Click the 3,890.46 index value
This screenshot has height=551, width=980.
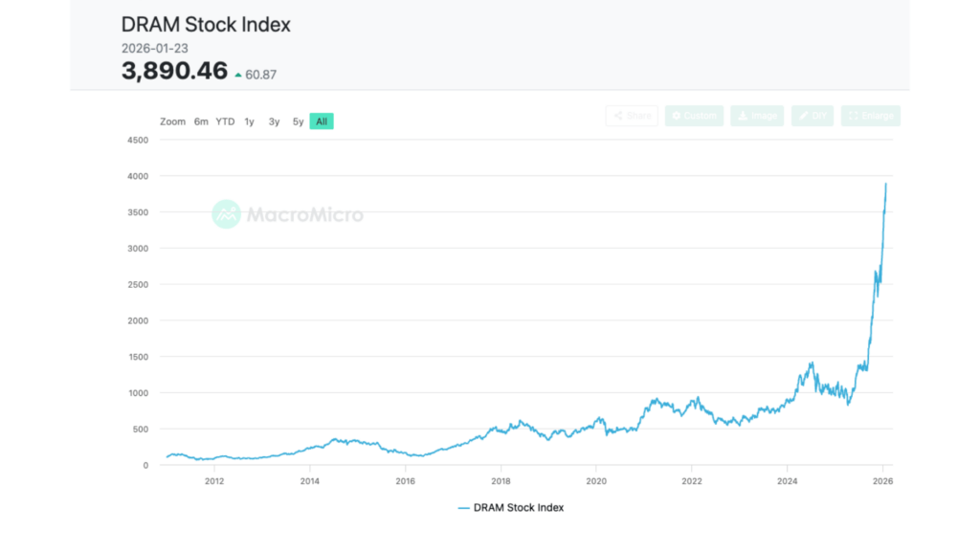tap(174, 71)
